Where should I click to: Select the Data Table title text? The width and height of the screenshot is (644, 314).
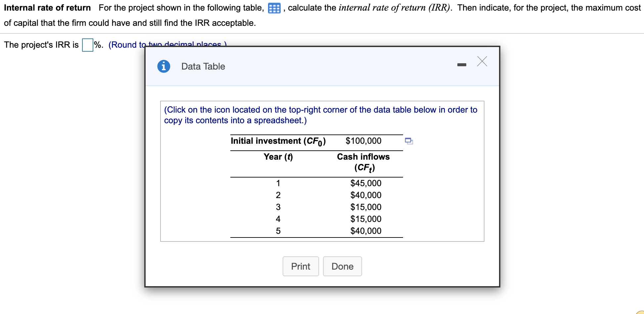pos(203,66)
